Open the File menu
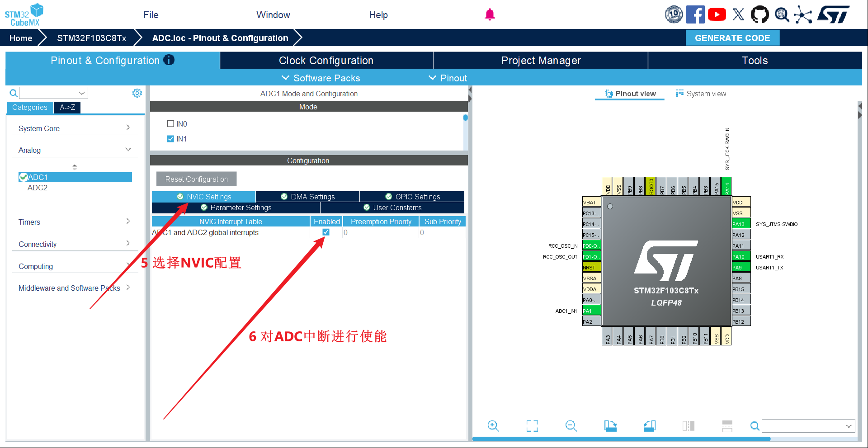 tap(151, 15)
